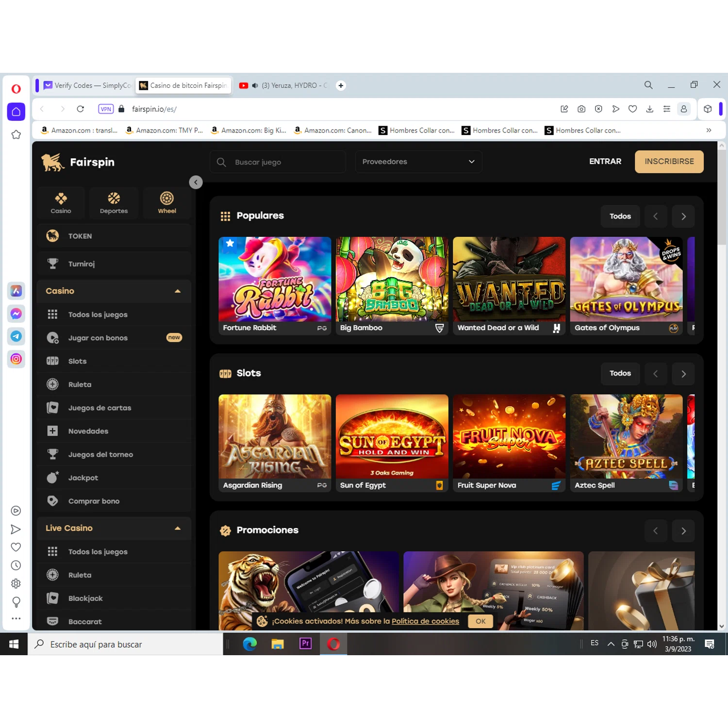Open downloads icon in browser toolbar
This screenshot has width=728, height=728.
pos(649,109)
